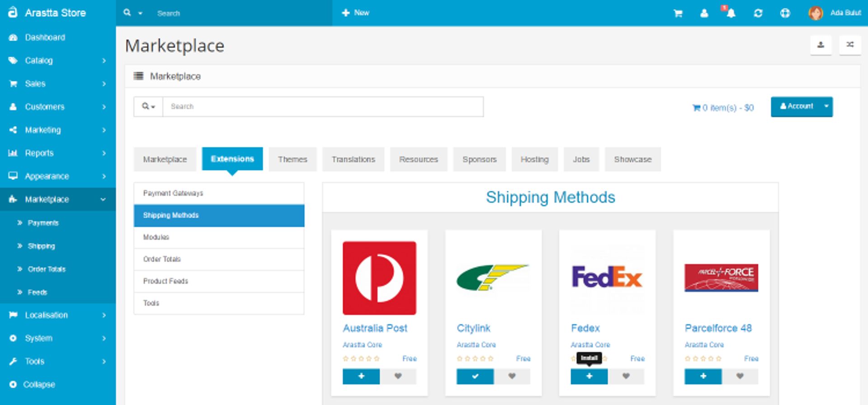Expand Sales sidebar menu
The image size is (868, 405).
[58, 84]
